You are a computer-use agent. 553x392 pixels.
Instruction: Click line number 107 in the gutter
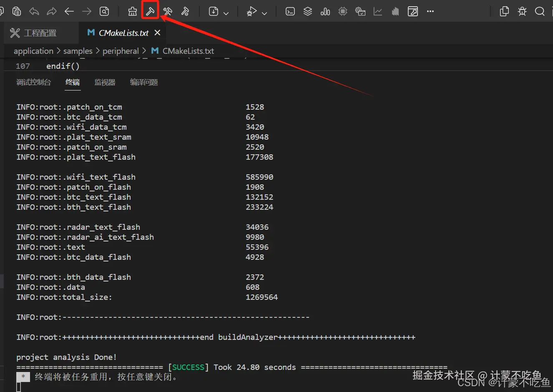(23, 66)
